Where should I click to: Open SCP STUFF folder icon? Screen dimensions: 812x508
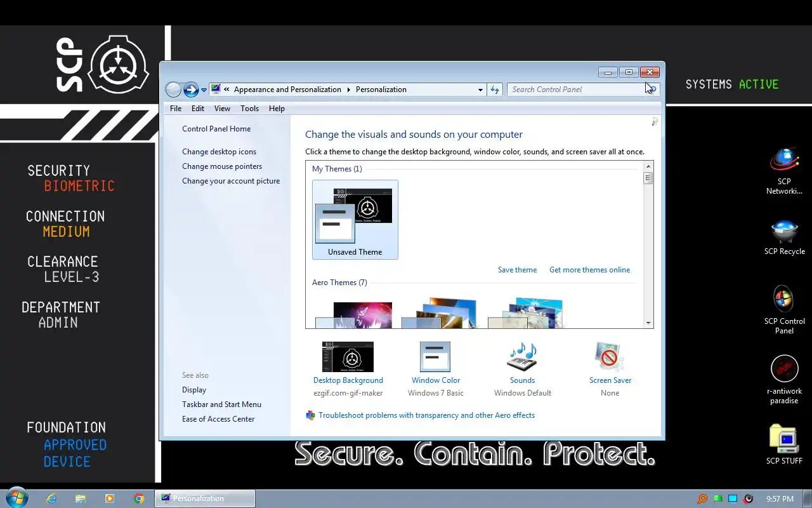(784, 444)
